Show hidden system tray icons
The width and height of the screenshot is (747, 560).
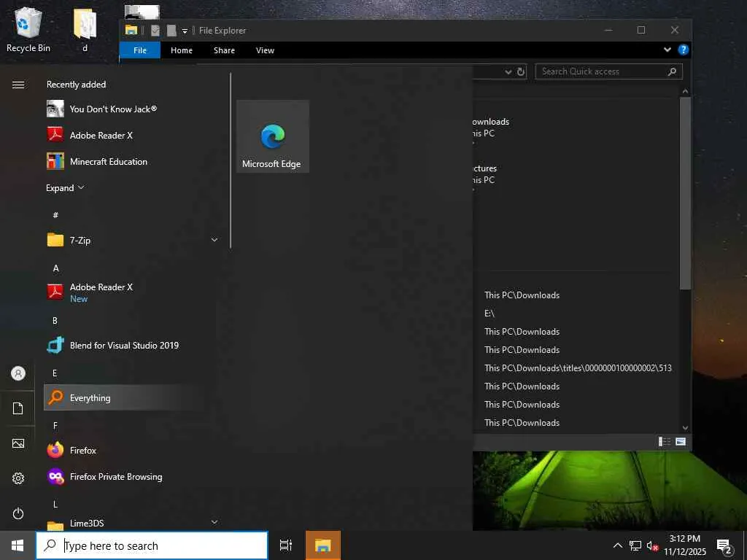pos(617,545)
